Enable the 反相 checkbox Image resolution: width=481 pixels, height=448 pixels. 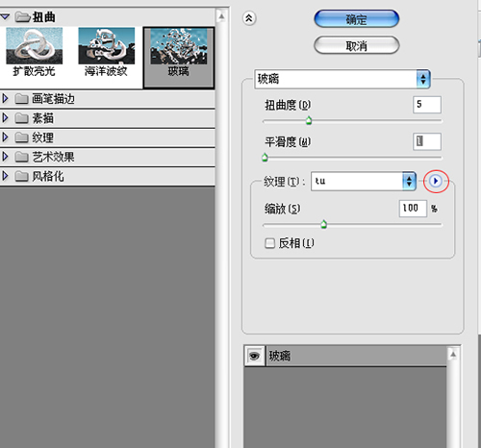pos(269,243)
